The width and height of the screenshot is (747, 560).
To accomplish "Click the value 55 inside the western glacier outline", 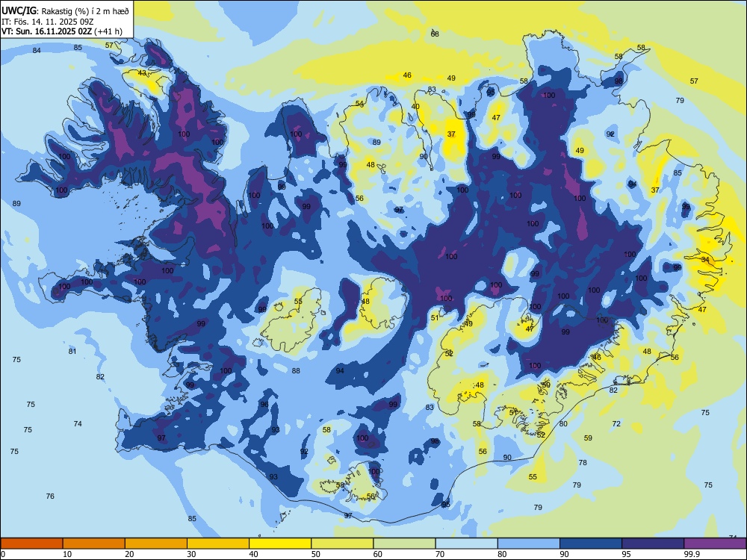I will click(298, 302).
